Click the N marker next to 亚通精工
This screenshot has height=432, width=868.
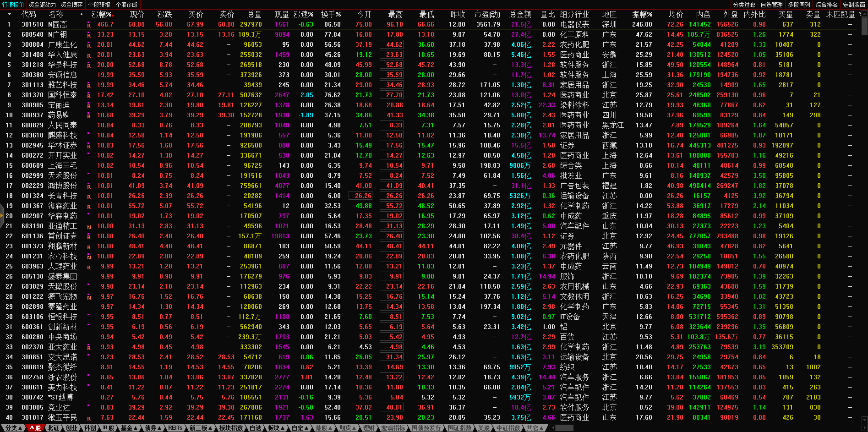[89, 227]
